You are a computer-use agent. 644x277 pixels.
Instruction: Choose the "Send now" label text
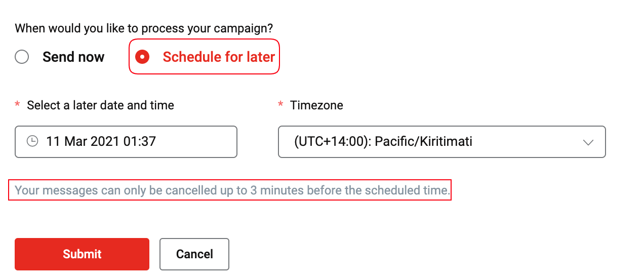(x=73, y=57)
